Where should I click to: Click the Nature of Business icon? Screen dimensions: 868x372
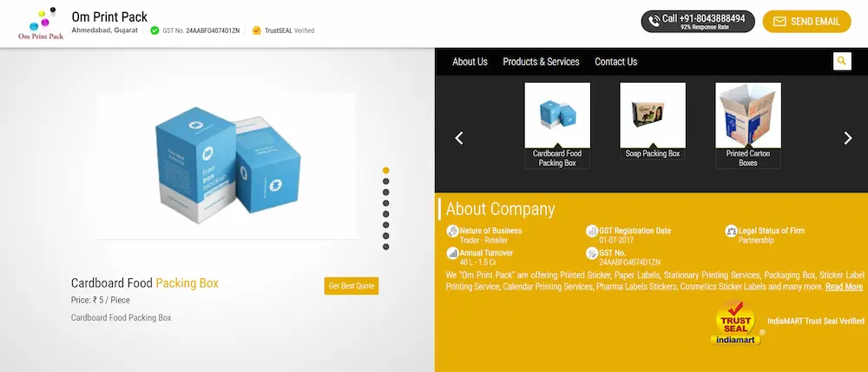[452, 231]
